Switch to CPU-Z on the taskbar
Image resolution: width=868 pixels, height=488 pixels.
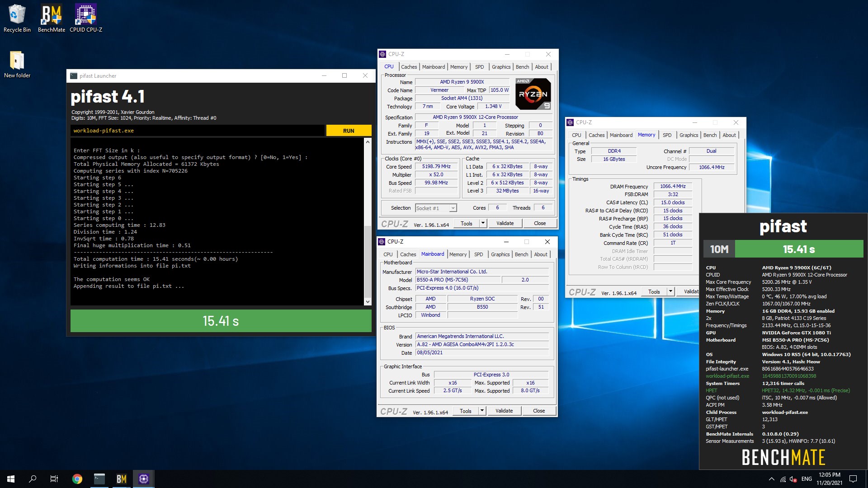(144, 479)
